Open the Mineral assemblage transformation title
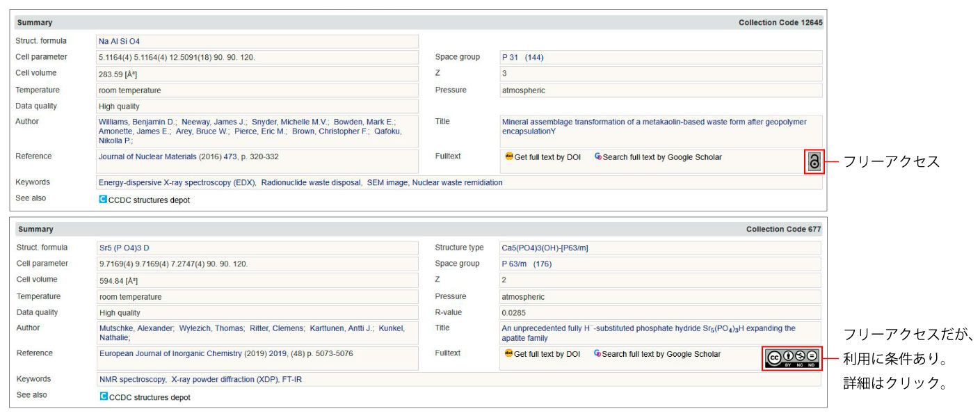Screen dimensions: 980x418 [654, 122]
